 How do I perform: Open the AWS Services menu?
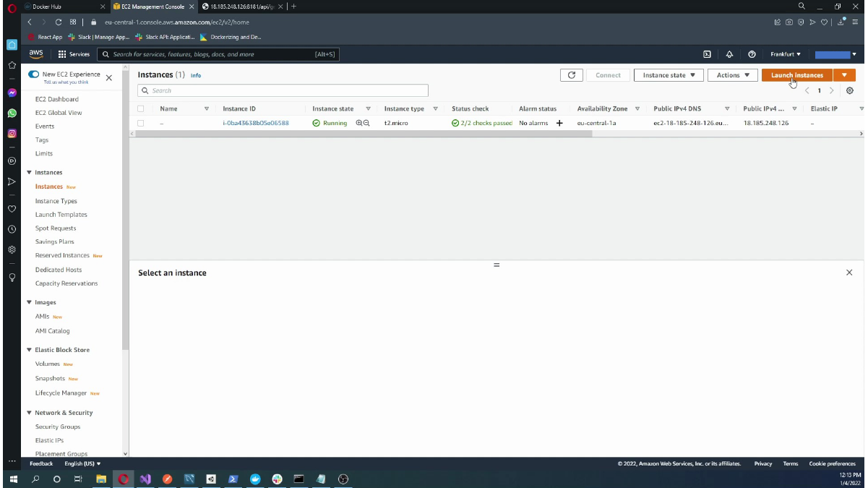coord(74,54)
